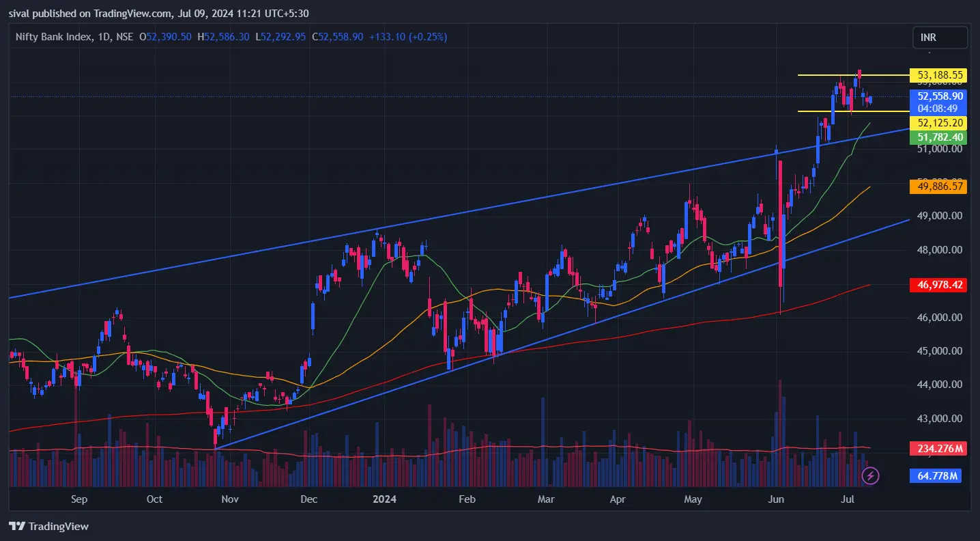This screenshot has width=980, height=541.
Task: Click the low value L52,292.95 in header
Action: (280, 37)
